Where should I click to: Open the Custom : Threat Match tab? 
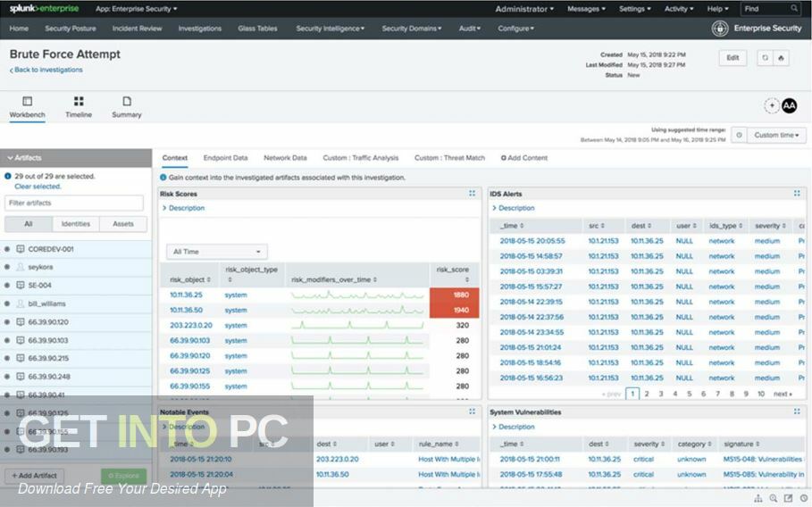point(449,158)
